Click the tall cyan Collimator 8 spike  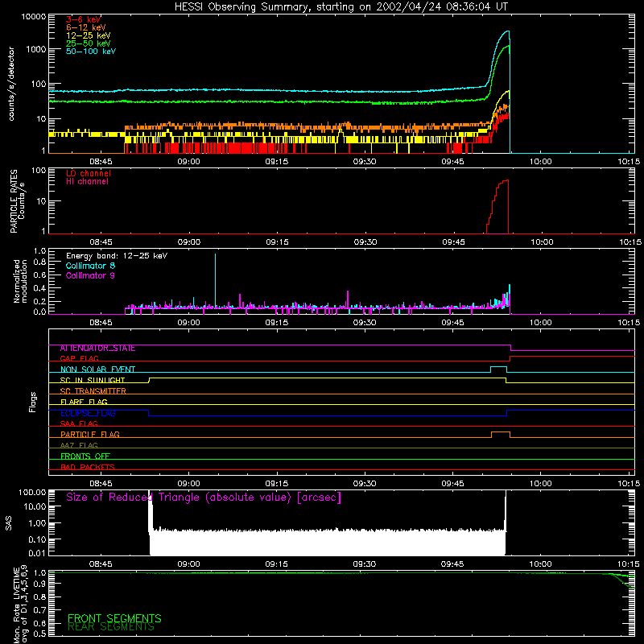coord(215,279)
